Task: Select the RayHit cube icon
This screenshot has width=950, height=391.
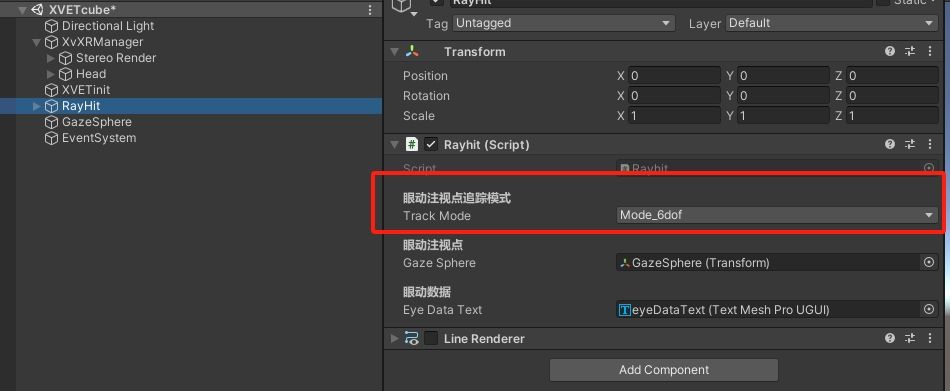Action: tap(51, 106)
